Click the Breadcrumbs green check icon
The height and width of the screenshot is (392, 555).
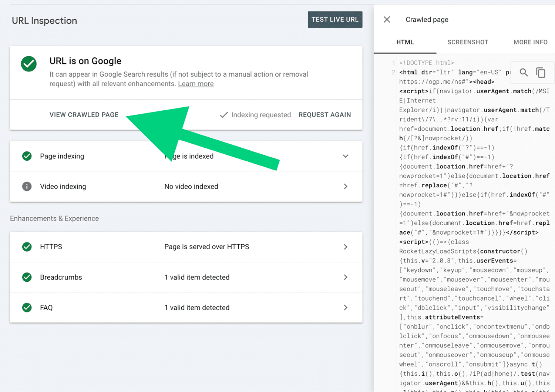pyautogui.click(x=27, y=277)
